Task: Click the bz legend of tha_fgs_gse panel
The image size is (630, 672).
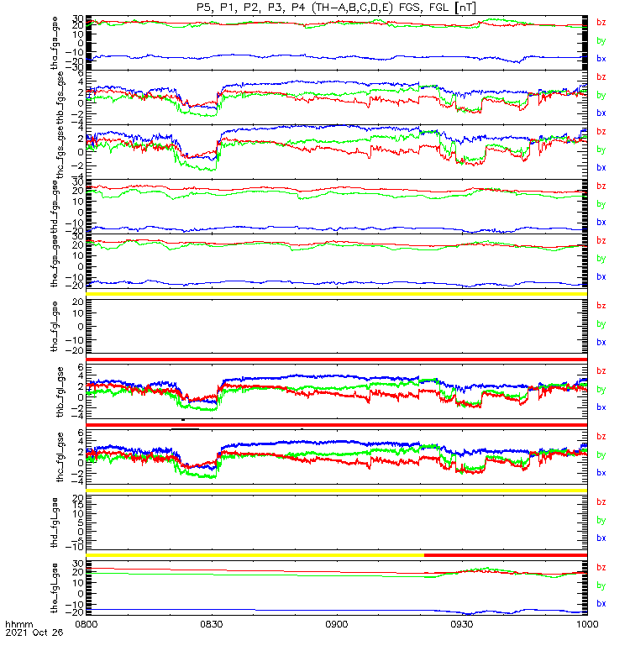Action: [601, 23]
